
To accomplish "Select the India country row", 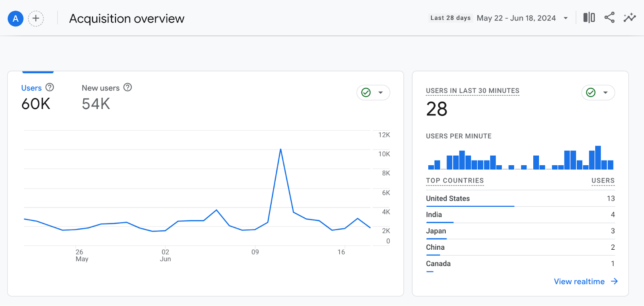I will [520, 215].
